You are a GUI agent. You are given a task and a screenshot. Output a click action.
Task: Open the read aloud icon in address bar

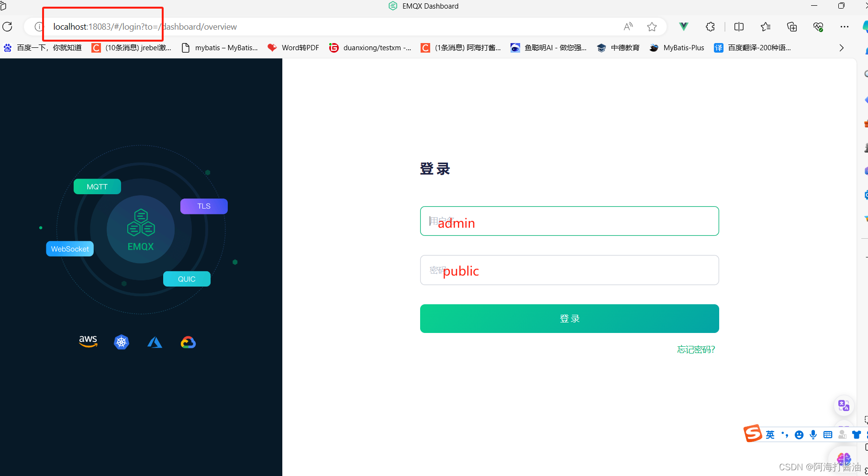click(x=628, y=27)
